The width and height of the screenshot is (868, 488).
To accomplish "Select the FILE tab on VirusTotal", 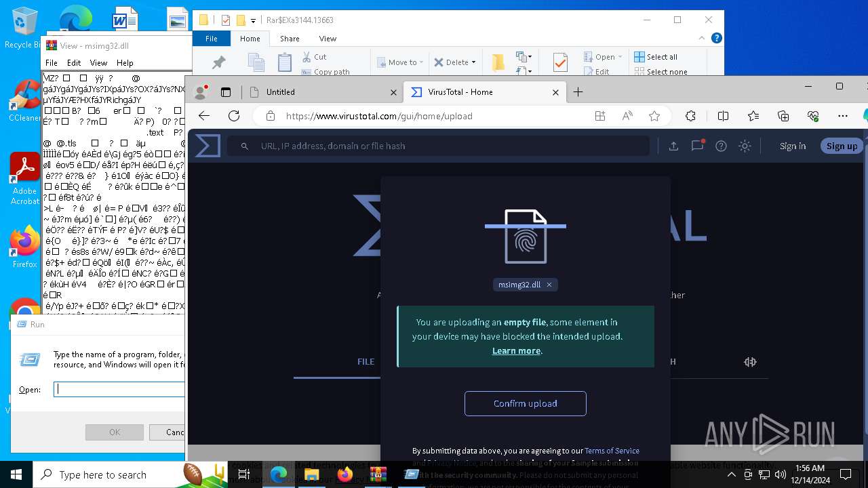I will click(x=366, y=361).
